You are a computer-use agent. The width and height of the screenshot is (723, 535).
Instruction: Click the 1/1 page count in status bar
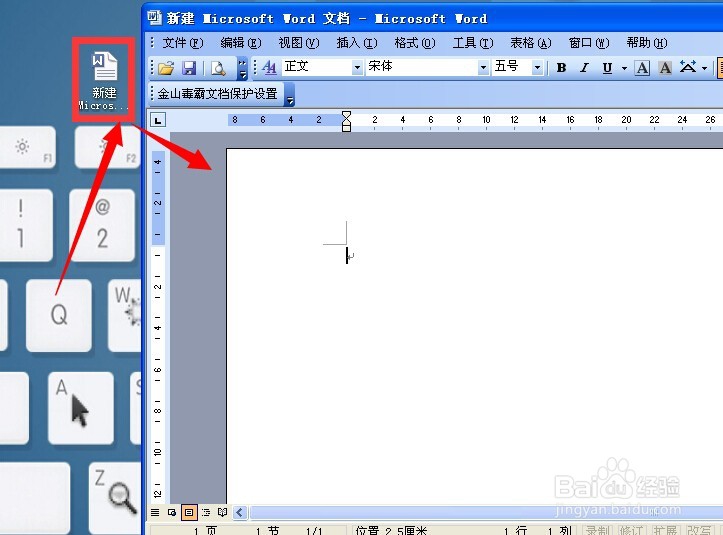click(x=314, y=530)
